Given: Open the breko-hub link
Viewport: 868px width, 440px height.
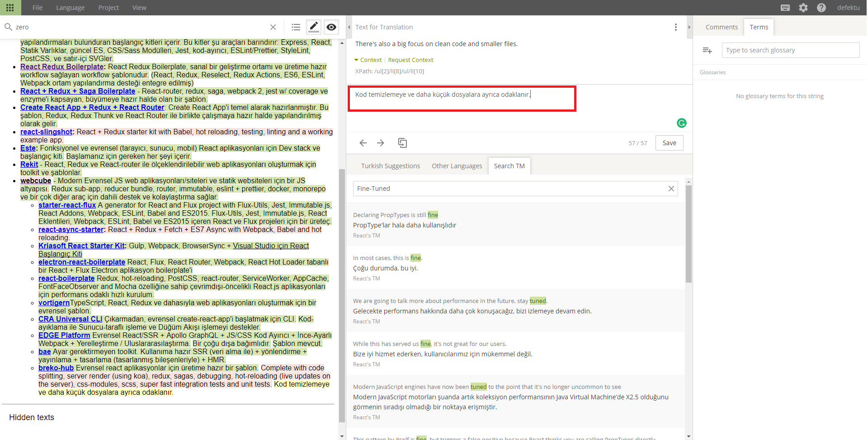Looking at the screenshot, I should pyautogui.click(x=56, y=368).
